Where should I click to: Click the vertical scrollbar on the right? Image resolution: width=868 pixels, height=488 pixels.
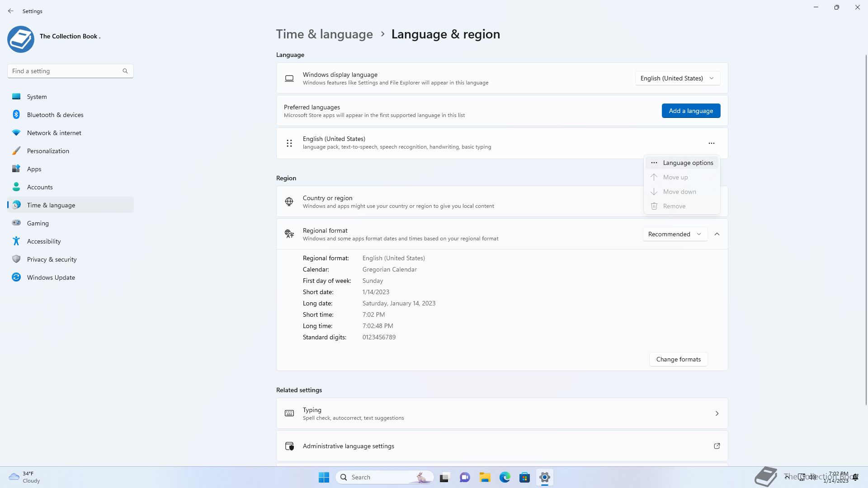click(866, 226)
